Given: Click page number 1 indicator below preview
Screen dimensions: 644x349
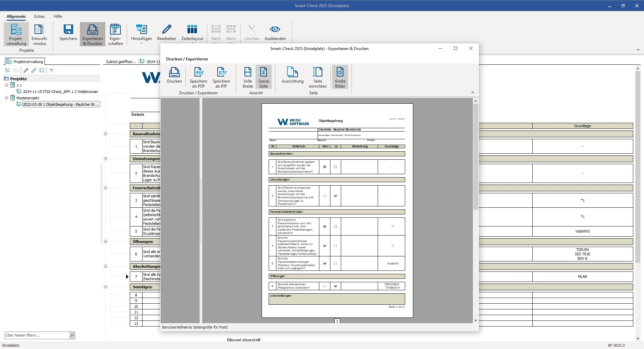Looking at the screenshot, I should (x=337, y=321).
